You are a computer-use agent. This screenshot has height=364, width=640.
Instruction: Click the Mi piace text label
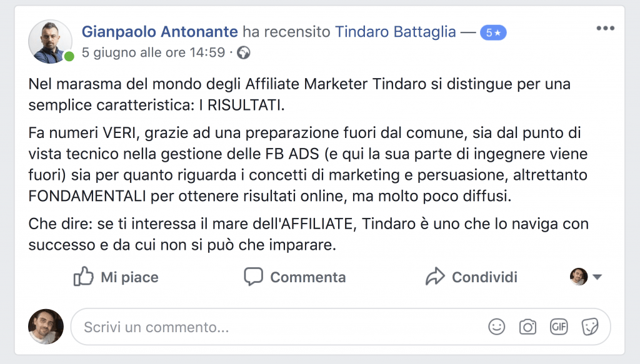tap(129, 277)
